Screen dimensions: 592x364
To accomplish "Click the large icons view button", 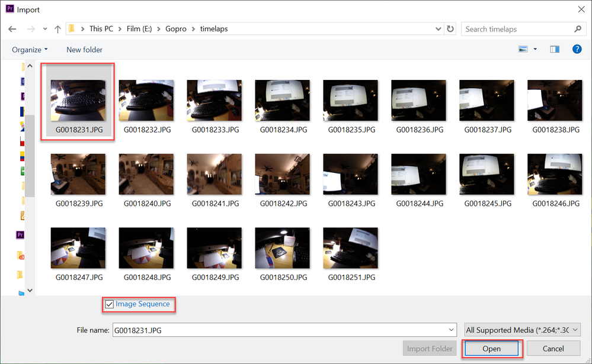I will tap(522, 49).
